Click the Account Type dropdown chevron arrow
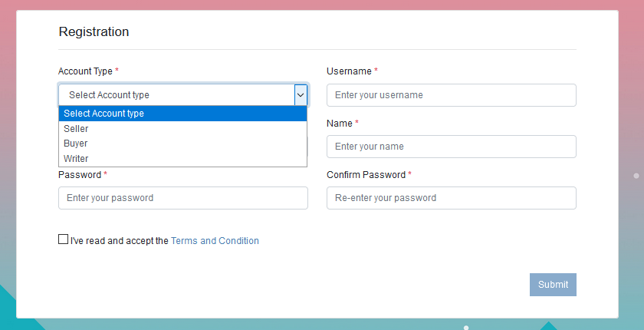Viewport: 644px width, 330px height. (x=301, y=95)
